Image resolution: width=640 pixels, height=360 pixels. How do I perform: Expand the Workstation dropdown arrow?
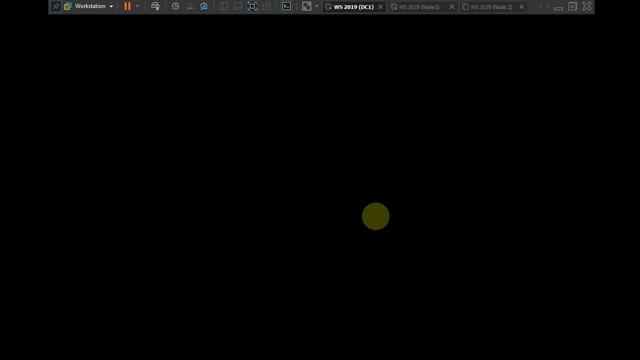[x=111, y=7]
